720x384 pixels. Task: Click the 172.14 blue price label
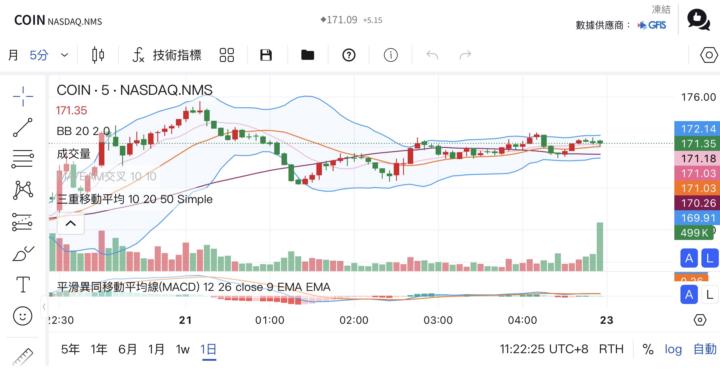[x=697, y=129]
